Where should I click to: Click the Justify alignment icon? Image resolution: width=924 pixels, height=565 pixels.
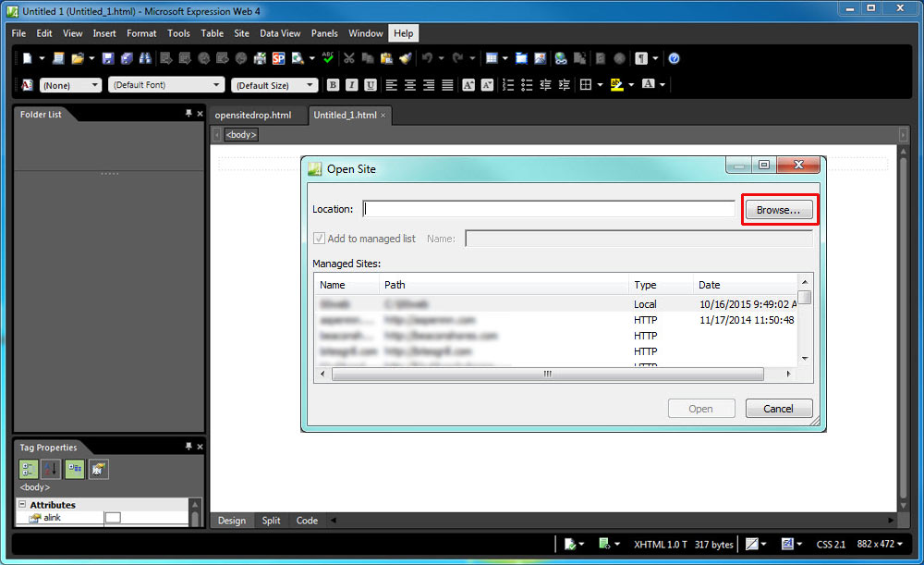tap(448, 85)
